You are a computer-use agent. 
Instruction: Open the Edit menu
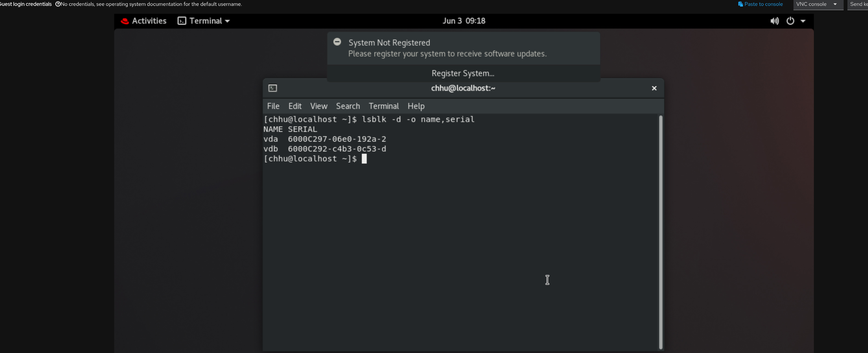tap(294, 106)
